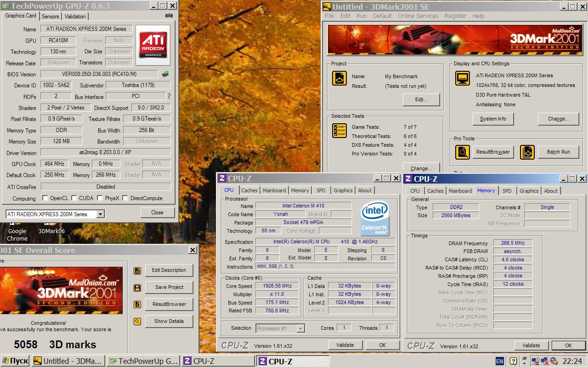The height and width of the screenshot is (368, 588).
Task: Click the Specification field Intel Celeron M CPU 410
Action: pyautogui.click(x=325, y=241)
